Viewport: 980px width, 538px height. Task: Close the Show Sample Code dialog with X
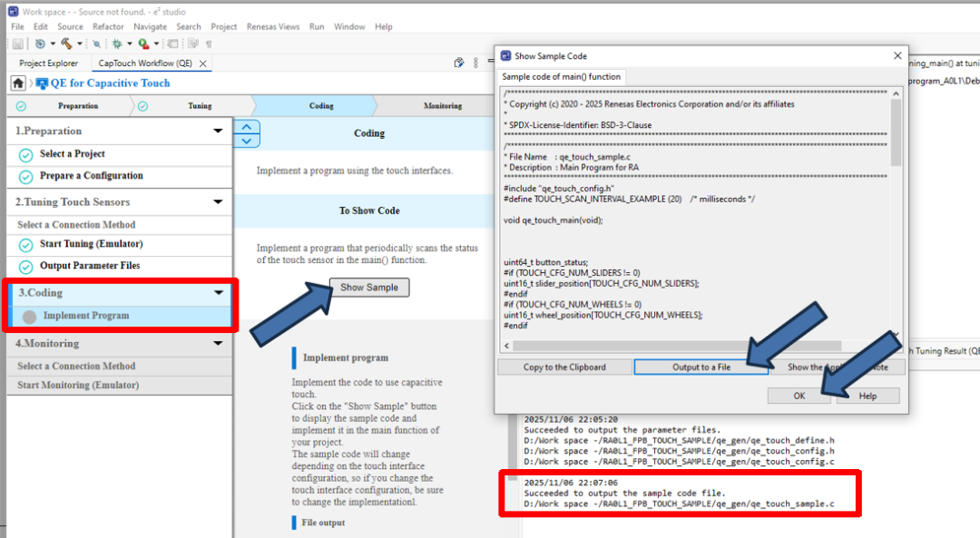point(897,55)
